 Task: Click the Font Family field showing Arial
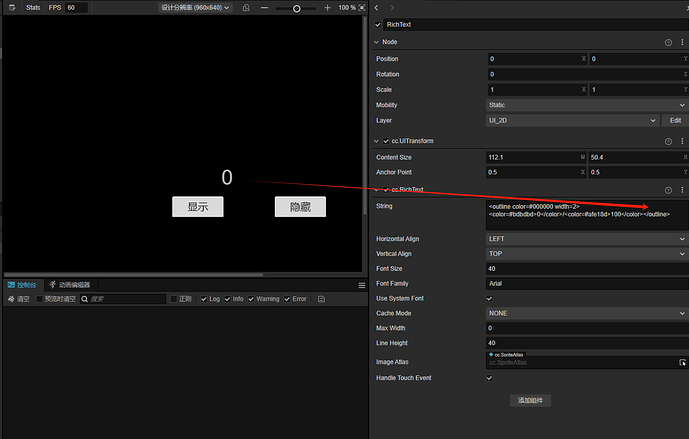pos(587,283)
